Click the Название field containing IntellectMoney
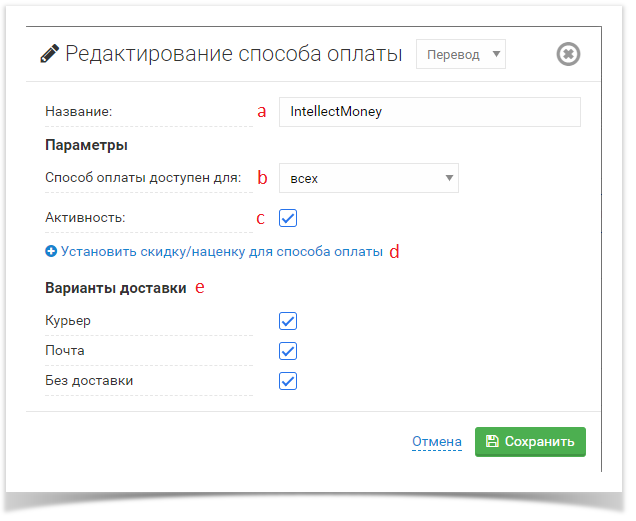The width and height of the screenshot is (636, 521). click(x=429, y=112)
